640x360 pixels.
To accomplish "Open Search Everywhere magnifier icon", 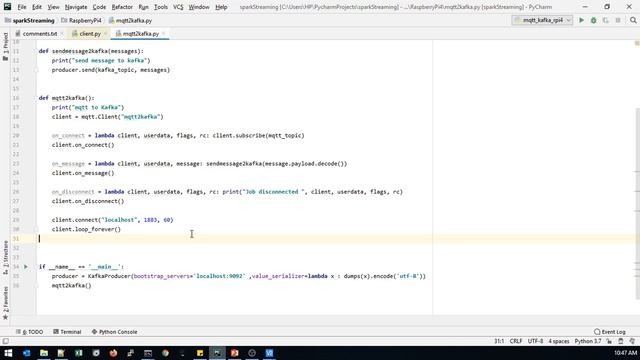I will coord(633,20).
